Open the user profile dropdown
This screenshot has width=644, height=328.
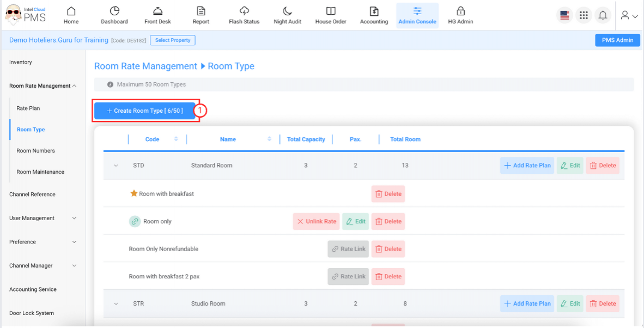[x=629, y=16]
